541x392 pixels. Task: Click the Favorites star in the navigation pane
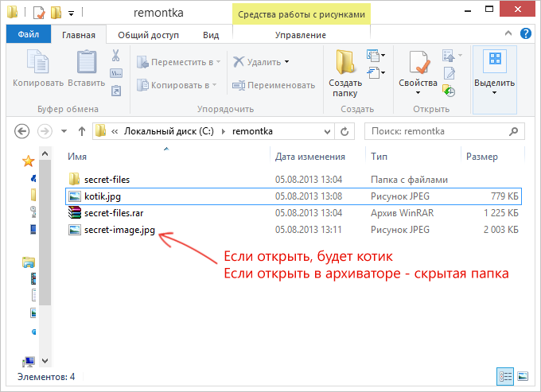point(29,161)
